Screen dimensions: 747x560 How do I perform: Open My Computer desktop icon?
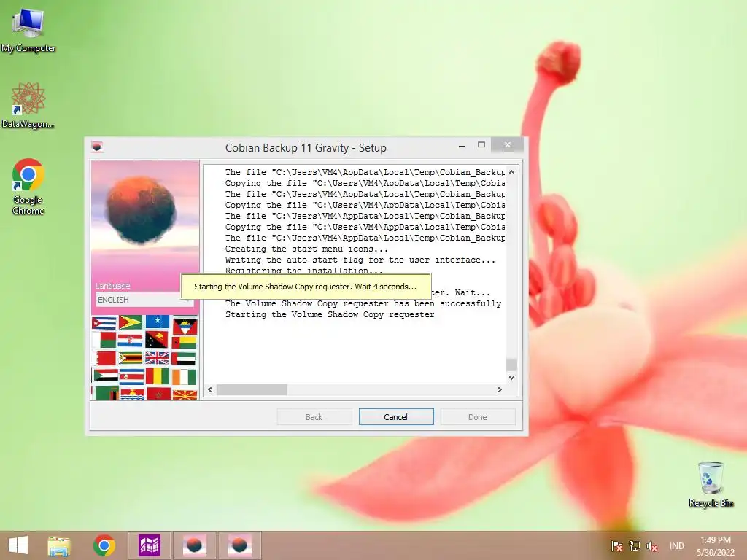click(x=28, y=29)
